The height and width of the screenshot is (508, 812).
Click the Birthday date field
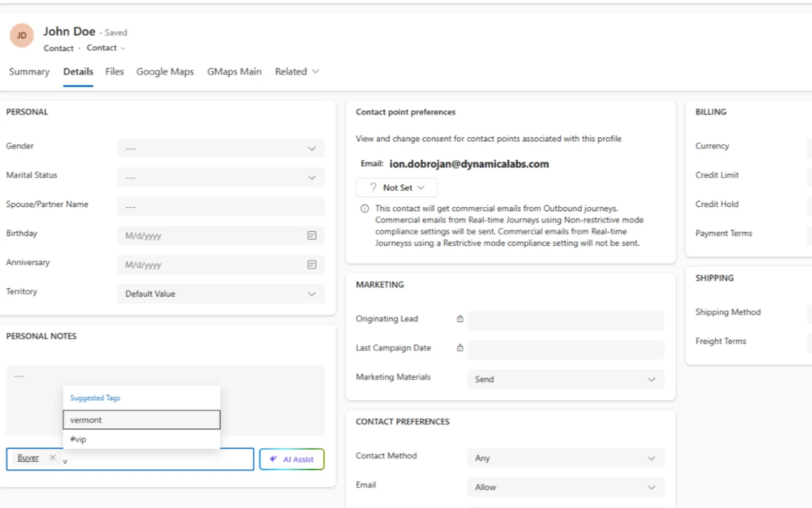[x=221, y=236]
